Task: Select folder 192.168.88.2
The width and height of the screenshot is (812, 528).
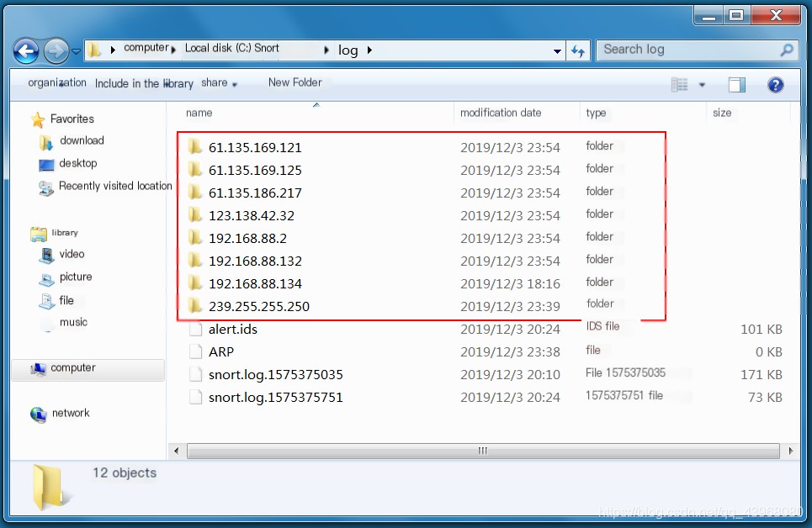Action: (247, 239)
